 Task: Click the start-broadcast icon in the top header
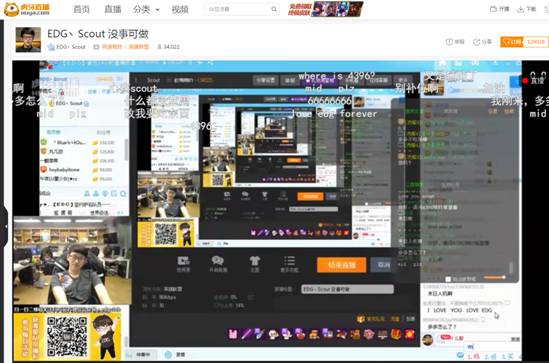pyautogui.click(x=493, y=9)
